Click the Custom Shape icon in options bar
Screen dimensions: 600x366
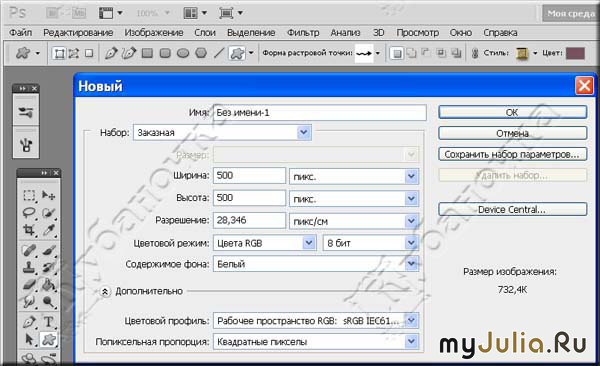coord(237,53)
